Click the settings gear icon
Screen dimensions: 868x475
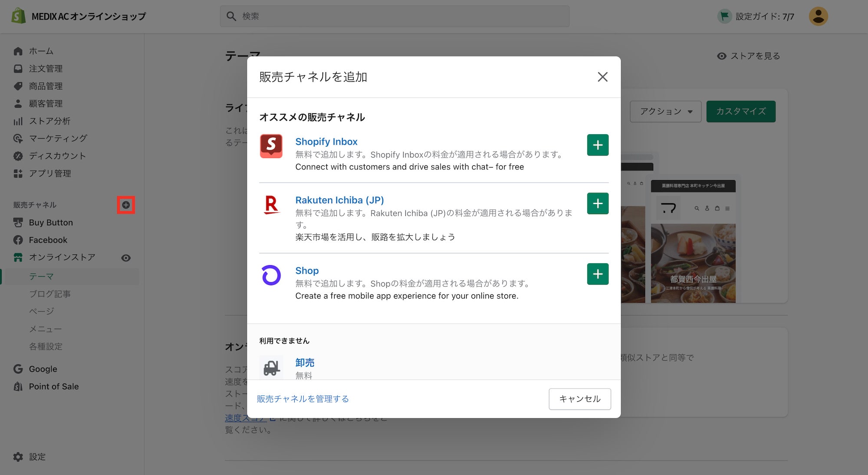click(18, 457)
